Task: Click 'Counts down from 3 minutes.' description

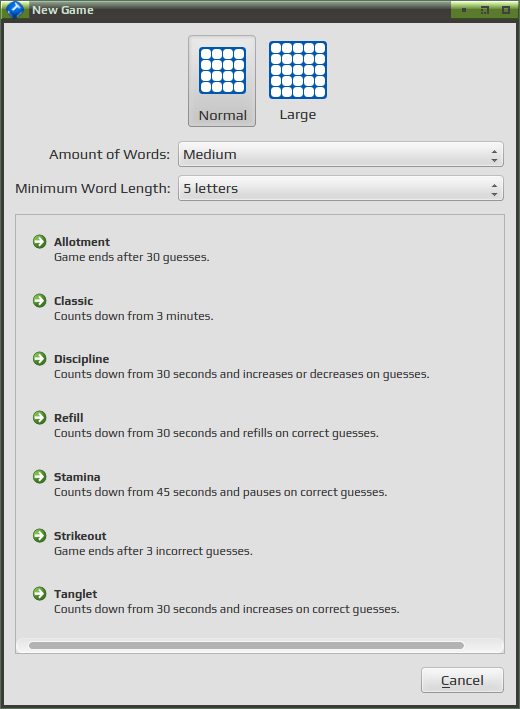Action: point(133,316)
